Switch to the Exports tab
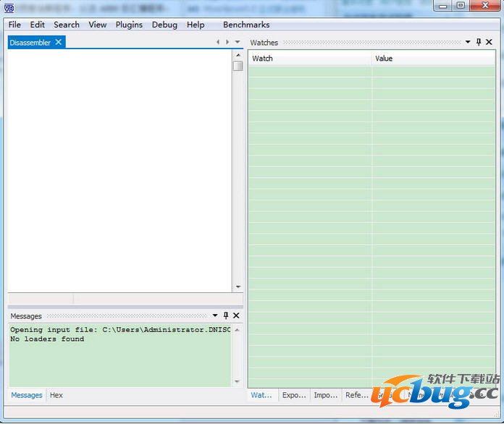Image resolution: width=504 pixels, height=424 pixels. coord(294,395)
